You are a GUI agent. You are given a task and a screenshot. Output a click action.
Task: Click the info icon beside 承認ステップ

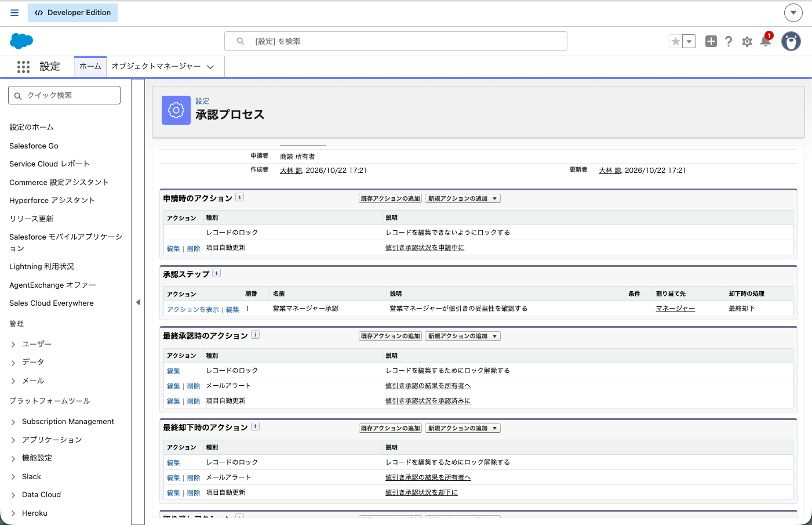[x=217, y=273]
